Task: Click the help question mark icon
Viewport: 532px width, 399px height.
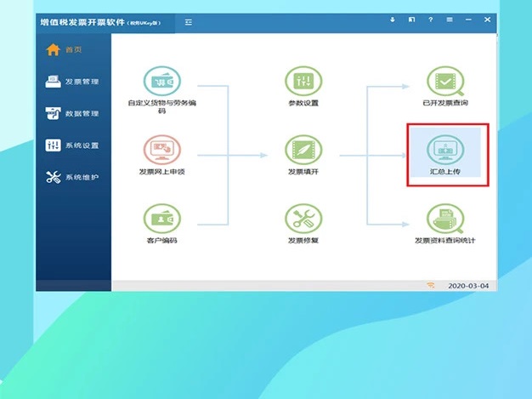Action: tap(431, 20)
